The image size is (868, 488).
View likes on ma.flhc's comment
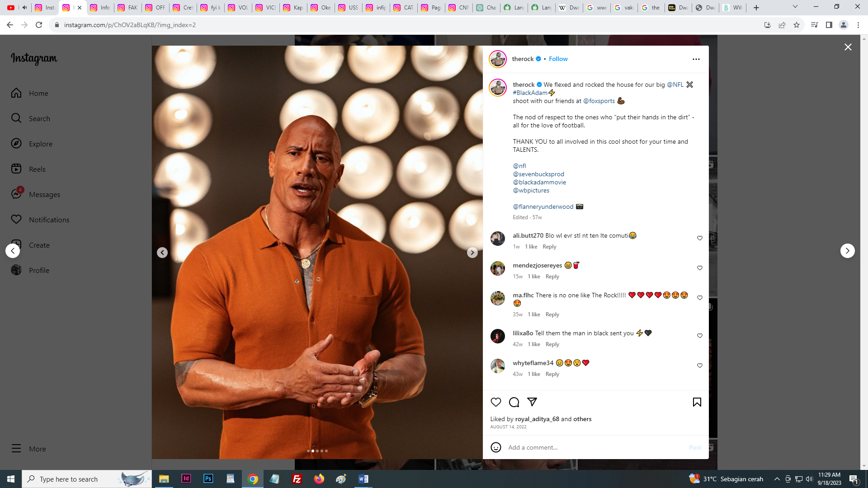[x=534, y=314]
